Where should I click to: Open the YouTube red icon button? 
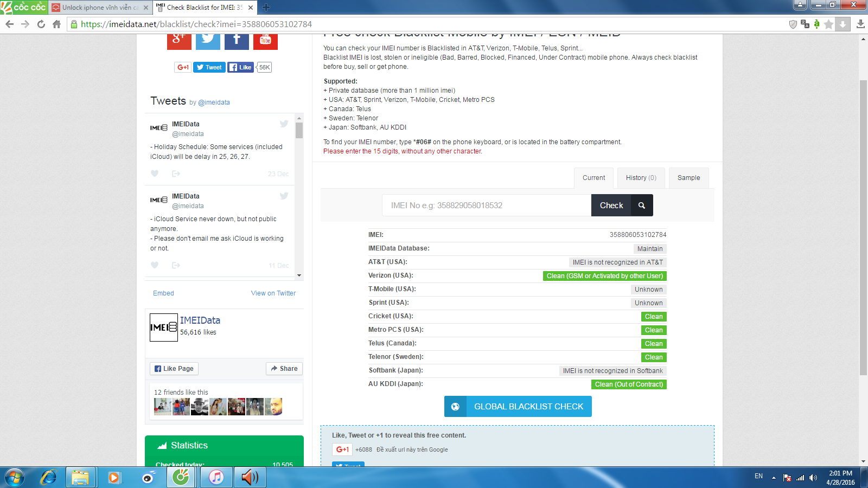265,40
